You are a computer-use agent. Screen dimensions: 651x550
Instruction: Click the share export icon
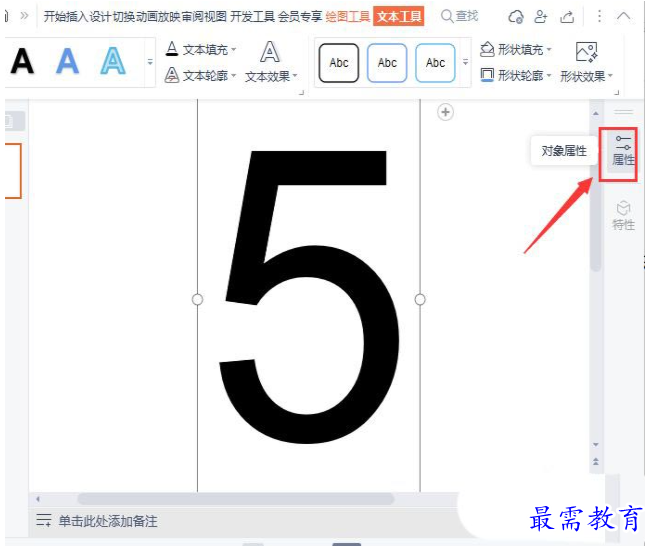[x=567, y=17]
